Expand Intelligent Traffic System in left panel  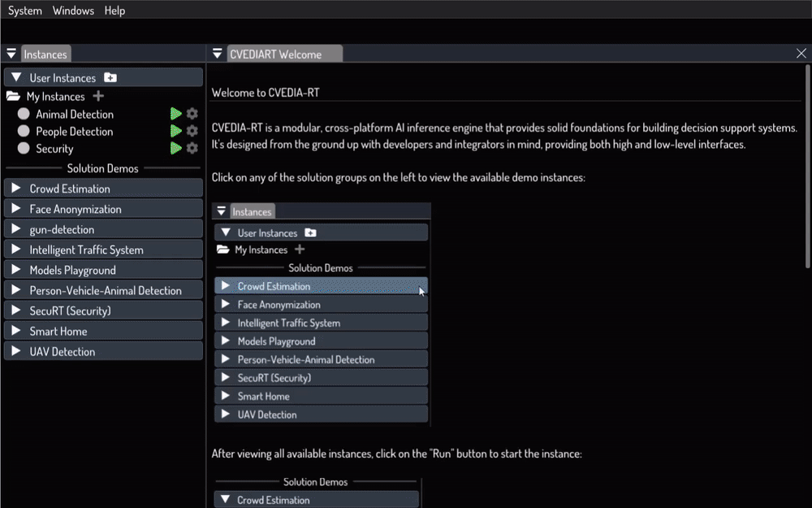103,250
